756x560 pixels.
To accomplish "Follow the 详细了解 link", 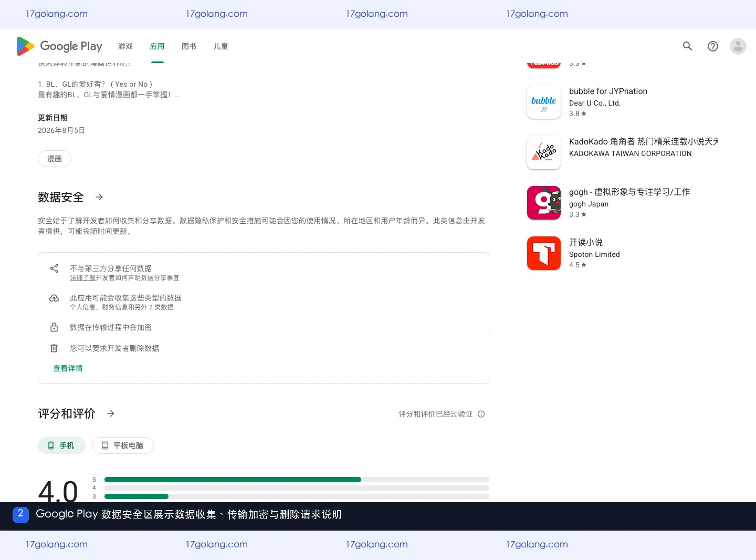I will [82, 278].
